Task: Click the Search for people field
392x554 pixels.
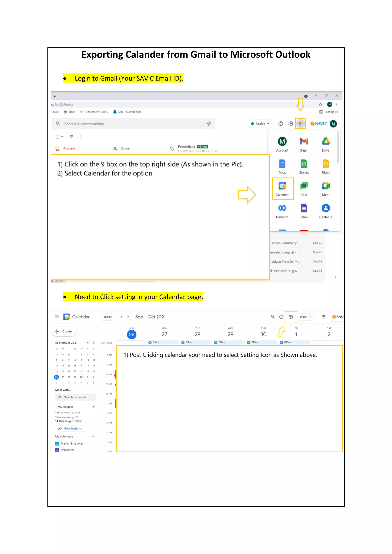Action: click(x=75, y=397)
